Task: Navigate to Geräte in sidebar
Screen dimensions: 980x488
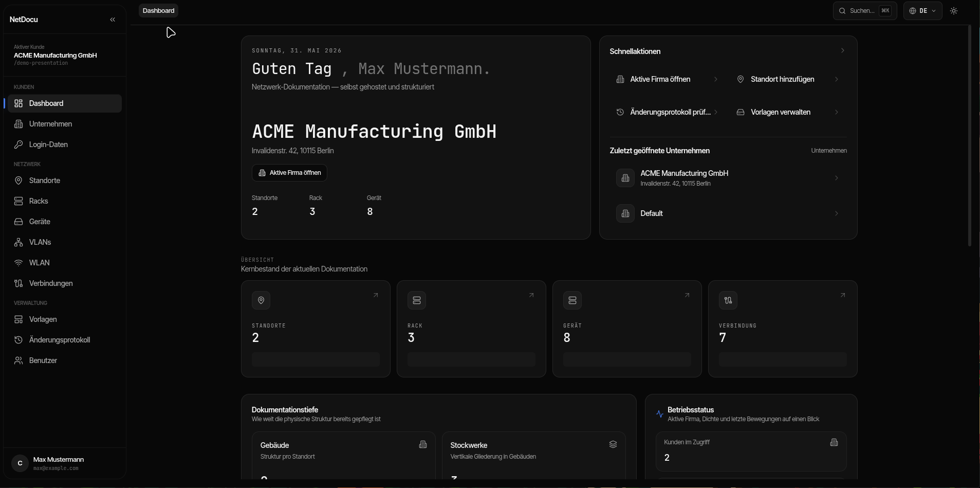Action: [65, 222]
